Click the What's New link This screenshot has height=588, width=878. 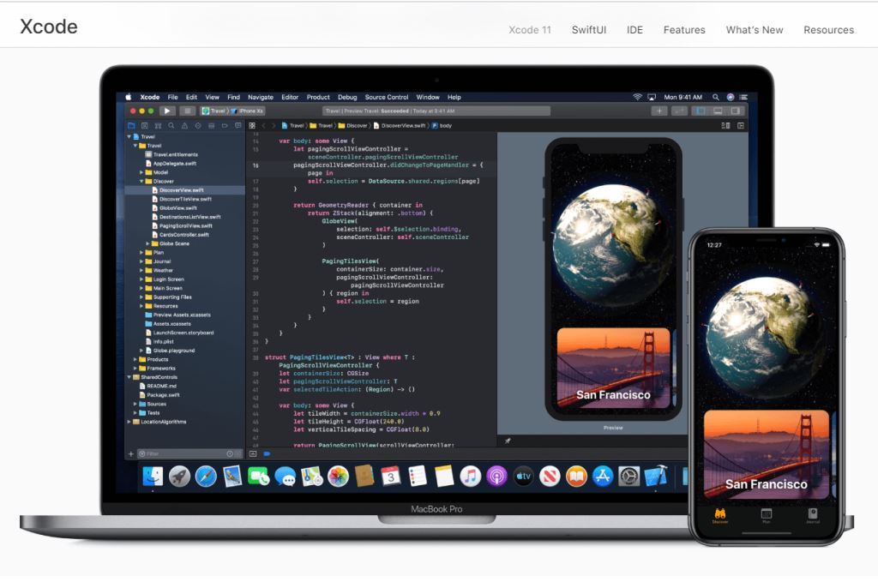click(755, 30)
